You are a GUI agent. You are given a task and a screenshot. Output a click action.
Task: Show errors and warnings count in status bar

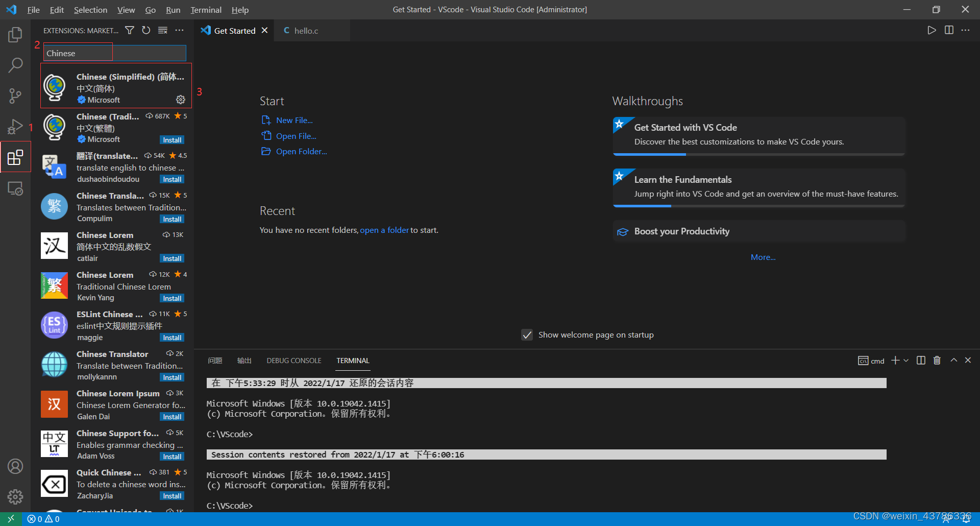[43, 519]
